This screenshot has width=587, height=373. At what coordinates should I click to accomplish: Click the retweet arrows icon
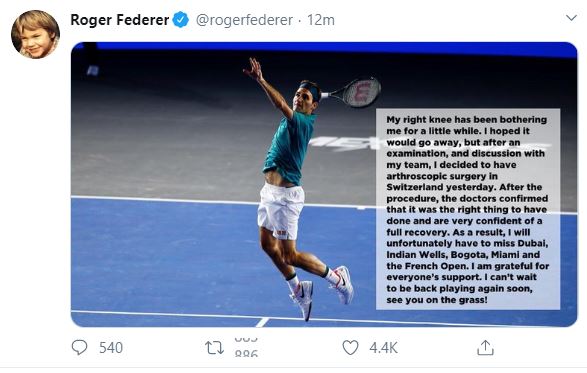pyautogui.click(x=215, y=348)
